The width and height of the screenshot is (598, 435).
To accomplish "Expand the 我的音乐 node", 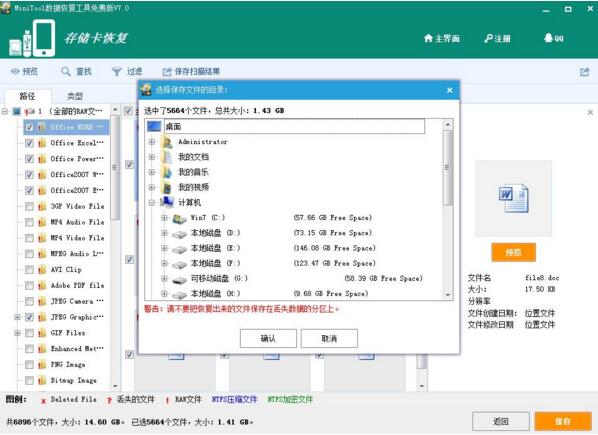I will point(152,172).
